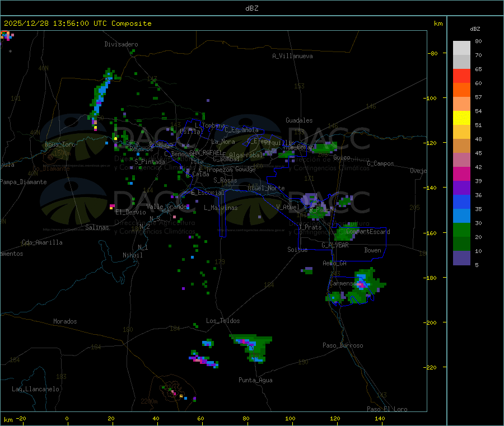Select the yellow 51 dBZ legend color
This screenshot has height=426, width=504.
(x=461, y=118)
